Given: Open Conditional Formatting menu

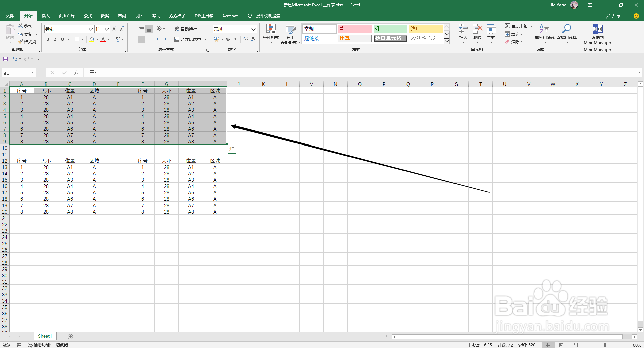Looking at the screenshot, I should point(271,34).
